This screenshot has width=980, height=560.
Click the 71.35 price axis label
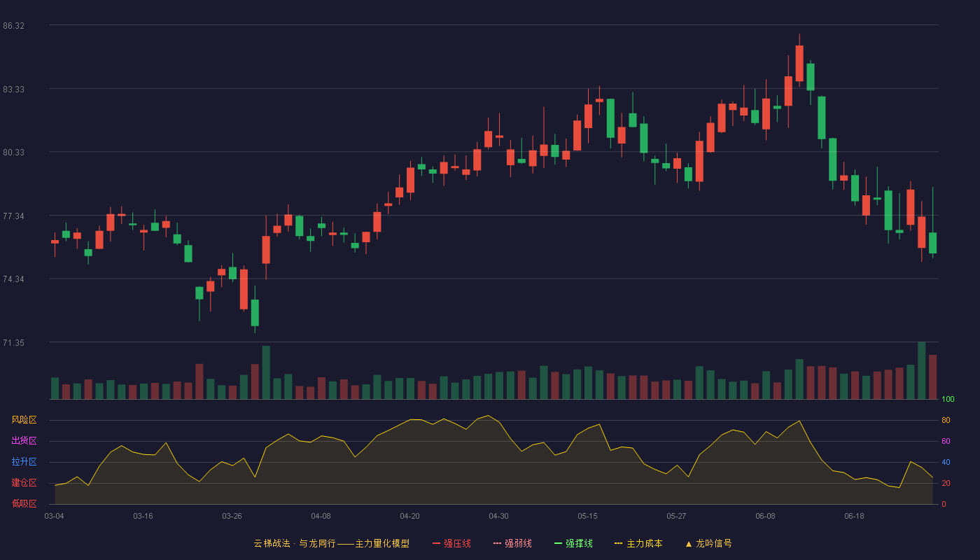click(x=13, y=343)
